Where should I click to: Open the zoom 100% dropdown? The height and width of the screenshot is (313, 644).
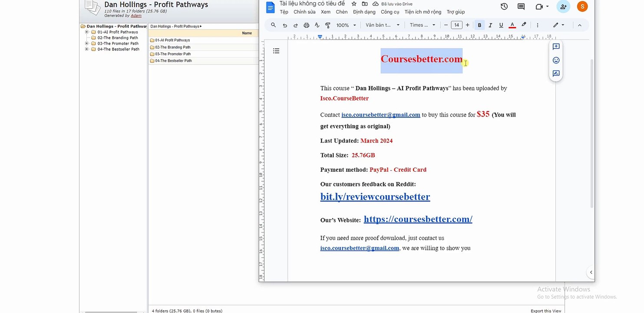click(x=346, y=25)
